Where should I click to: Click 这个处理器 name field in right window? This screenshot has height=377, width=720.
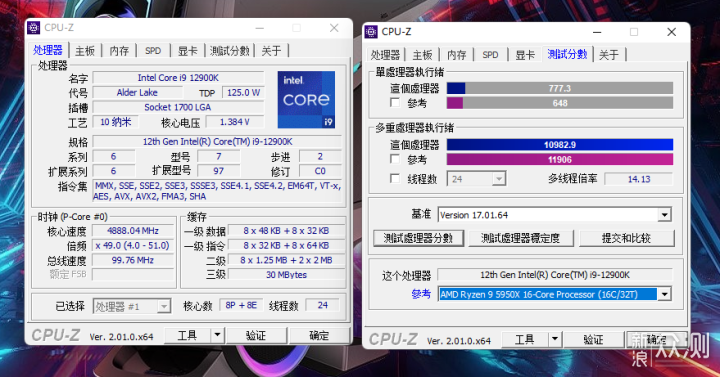[555, 275]
